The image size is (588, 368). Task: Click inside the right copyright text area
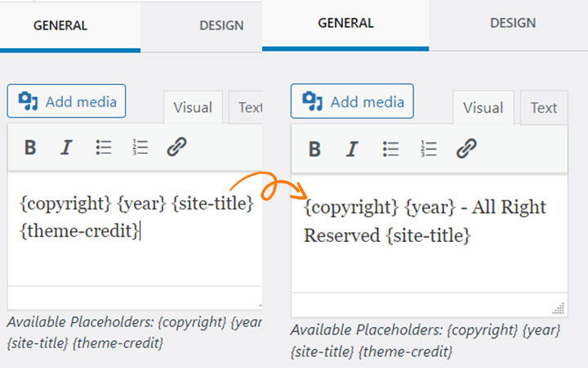click(x=430, y=234)
